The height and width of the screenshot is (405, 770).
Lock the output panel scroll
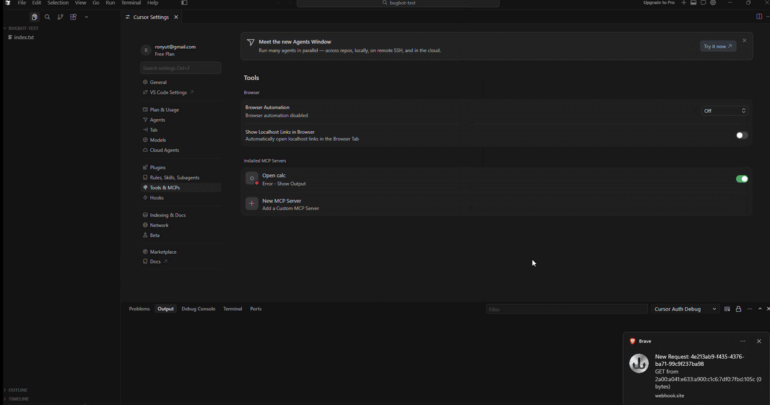[738, 309]
